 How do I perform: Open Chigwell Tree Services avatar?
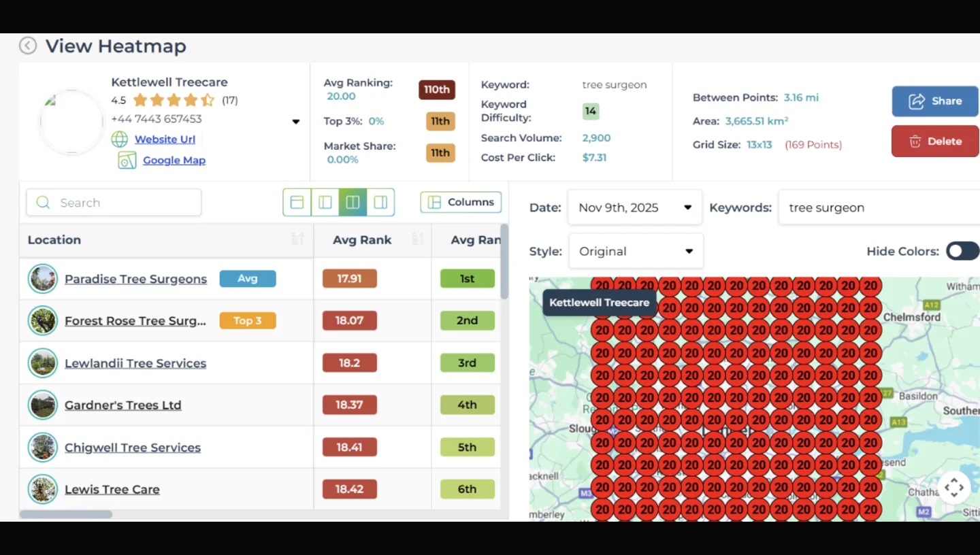tap(43, 448)
